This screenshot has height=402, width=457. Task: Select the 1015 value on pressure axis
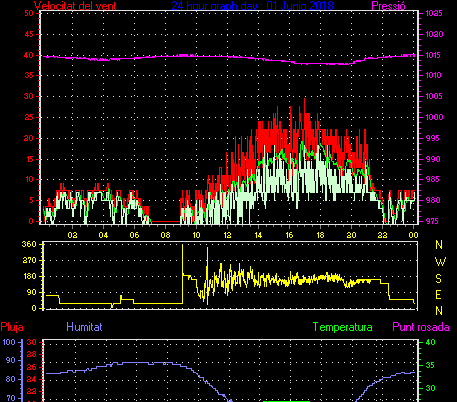433,55
